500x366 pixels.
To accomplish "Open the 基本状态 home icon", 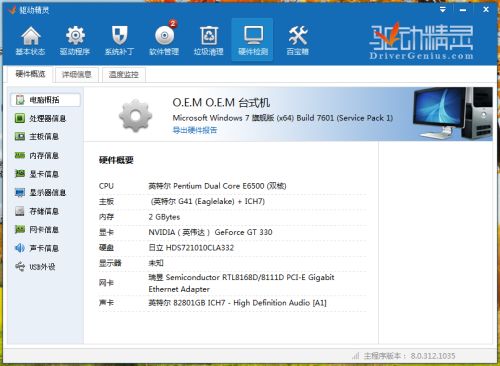I will click(31, 36).
